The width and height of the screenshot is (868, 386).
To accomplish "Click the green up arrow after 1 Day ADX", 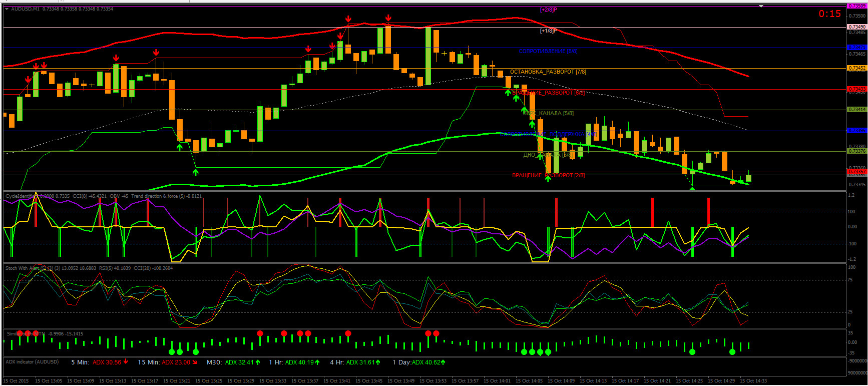I will [x=443, y=362].
